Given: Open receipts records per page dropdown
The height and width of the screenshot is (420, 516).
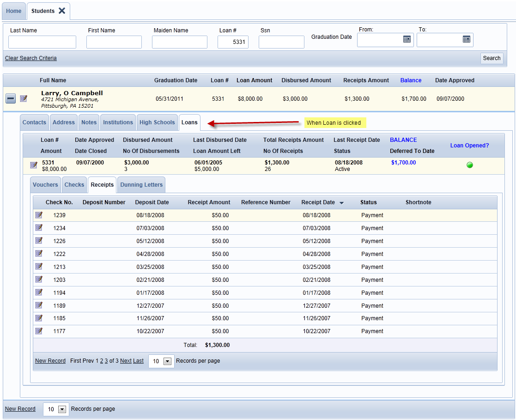Looking at the screenshot, I should coord(167,361).
